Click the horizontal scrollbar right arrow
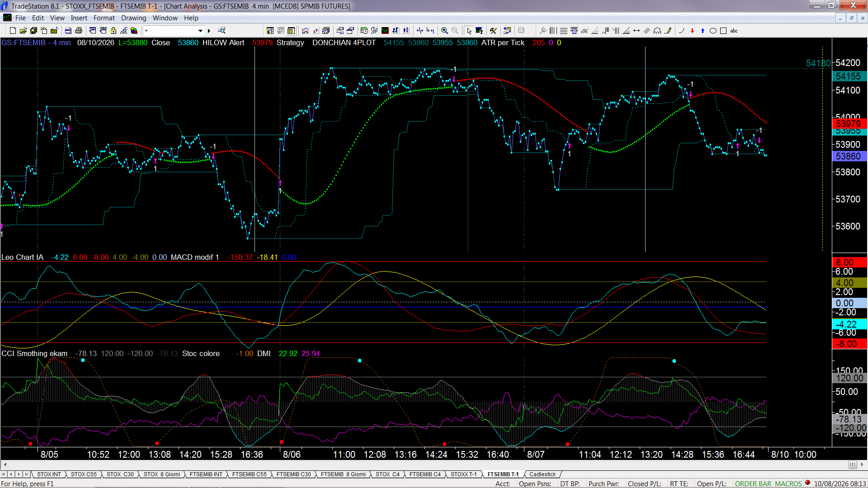The image size is (868, 488). 863,465
